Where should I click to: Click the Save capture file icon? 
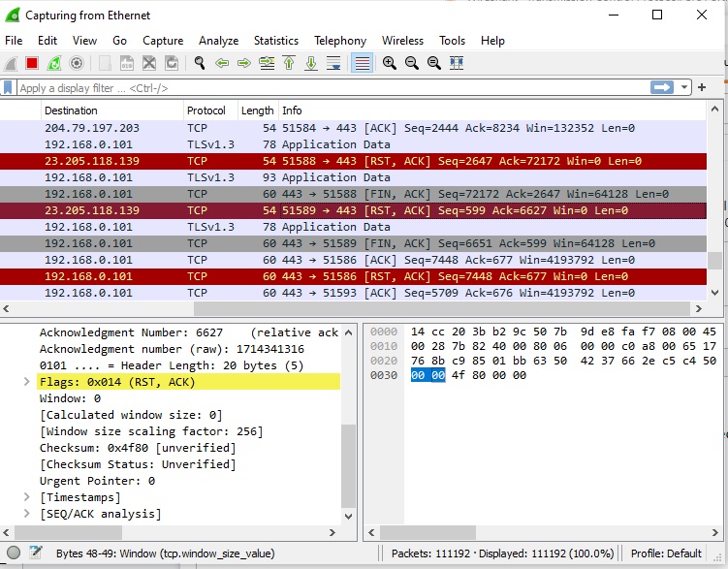pyautogui.click(x=127, y=63)
